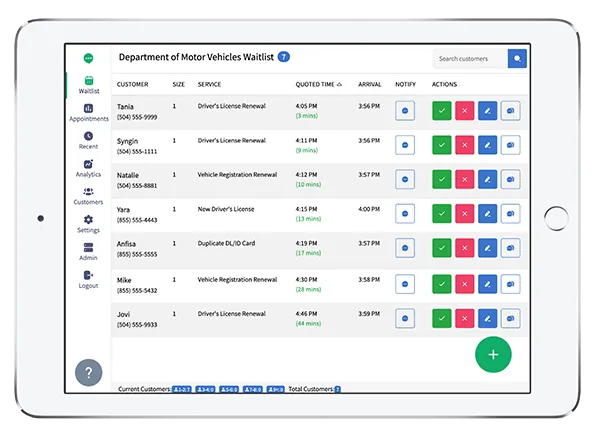This screenshot has height=440, width=600.
Task: Open the Waitlist sidebar section
Action: pos(89,85)
